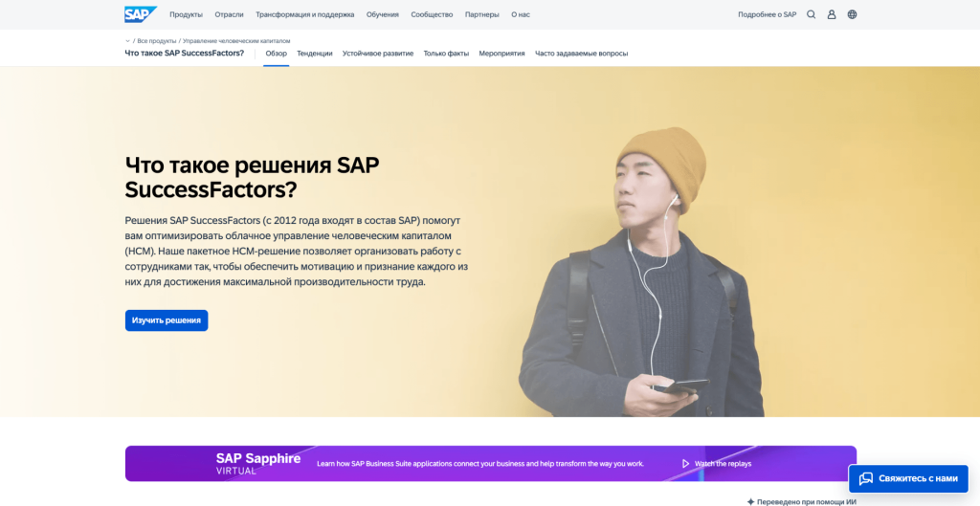
Task: Go to Все продукты breadcrumb
Action: 157,41
